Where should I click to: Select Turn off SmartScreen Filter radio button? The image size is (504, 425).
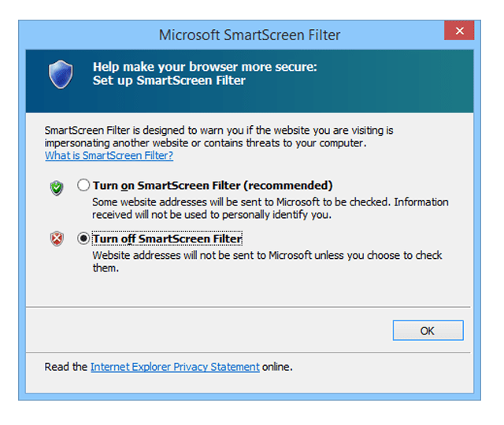tap(83, 238)
